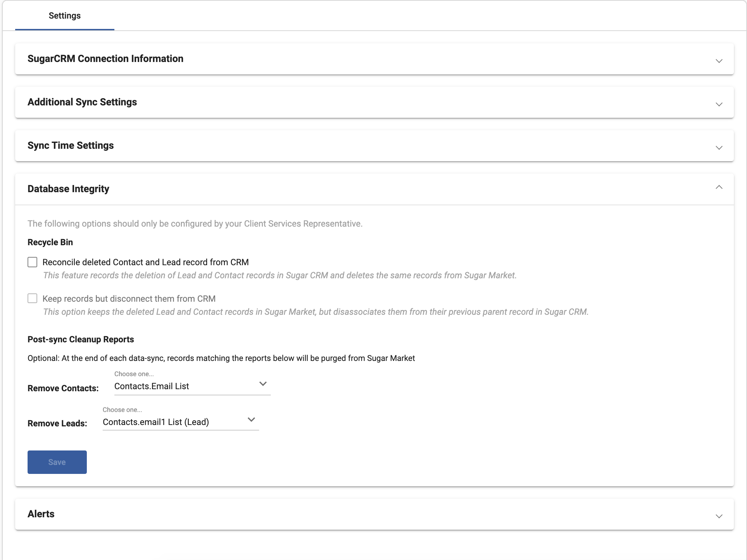This screenshot has height=560, width=747.
Task: Click Reconcile deleted Contact and Lead label
Action: click(x=145, y=262)
